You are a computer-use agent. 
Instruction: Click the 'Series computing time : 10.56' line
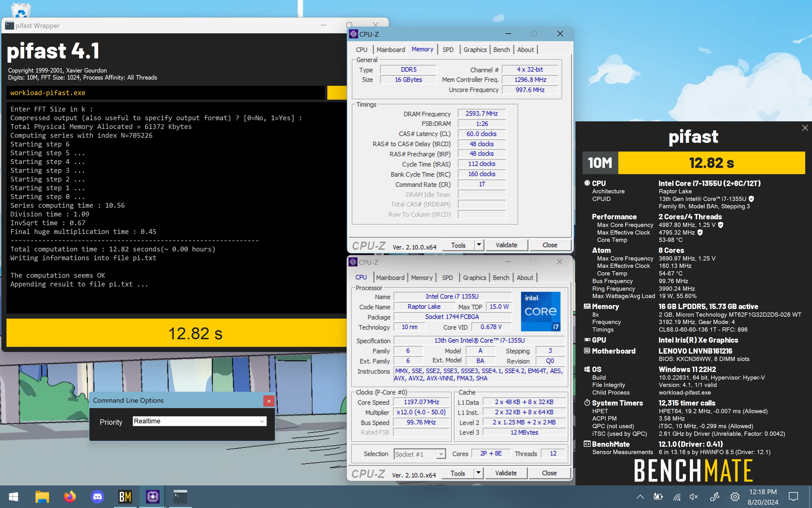(67, 205)
